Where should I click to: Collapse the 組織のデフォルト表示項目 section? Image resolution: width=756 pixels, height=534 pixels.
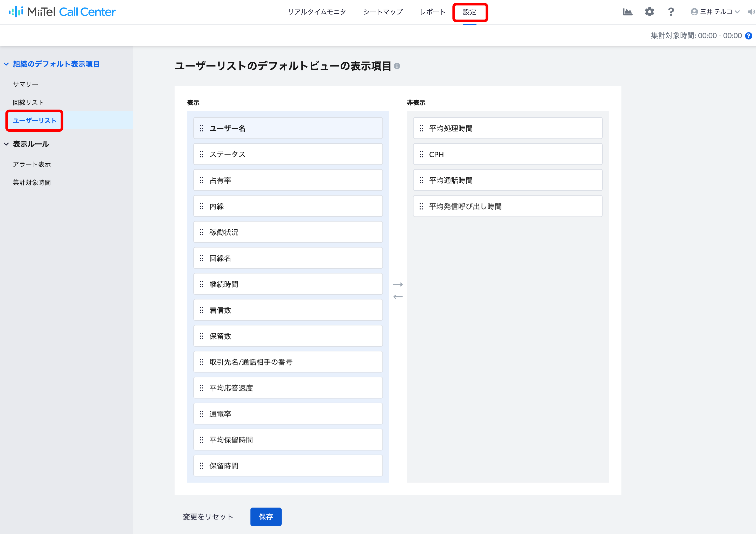pyautogui.click(x=6, y=64)
